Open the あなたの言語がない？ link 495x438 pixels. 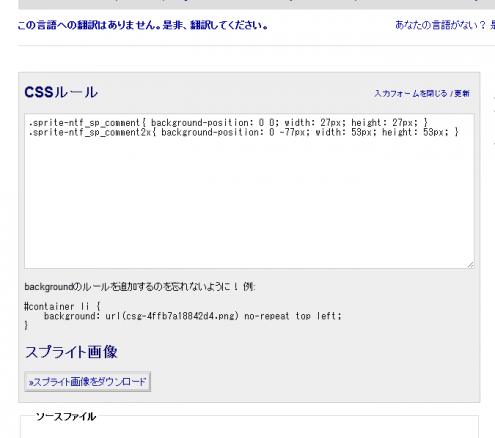440,25
